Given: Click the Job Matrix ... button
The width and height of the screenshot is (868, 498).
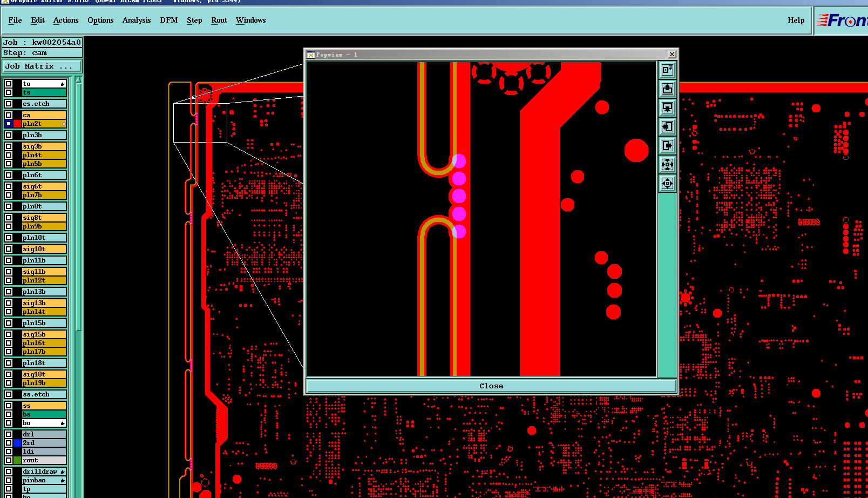Looking at the screenshot, I should click(x=42, y=66).
